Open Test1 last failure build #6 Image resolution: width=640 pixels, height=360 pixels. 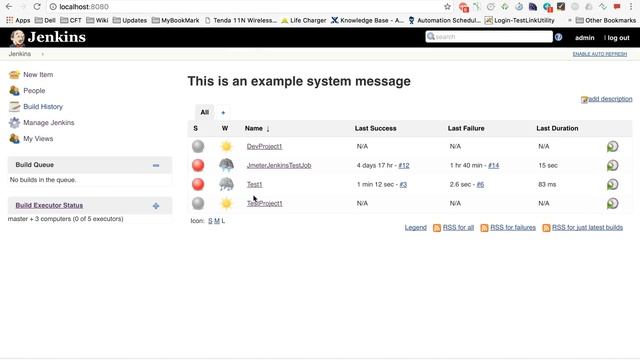coord(480,184)
